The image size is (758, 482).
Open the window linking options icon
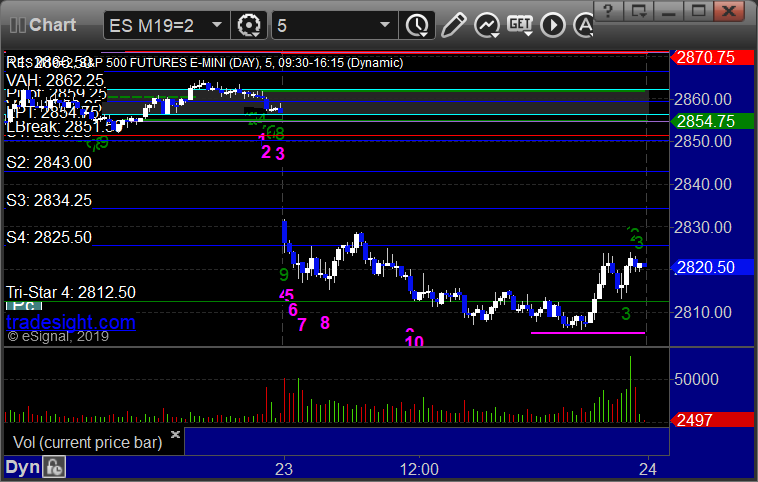638,11
